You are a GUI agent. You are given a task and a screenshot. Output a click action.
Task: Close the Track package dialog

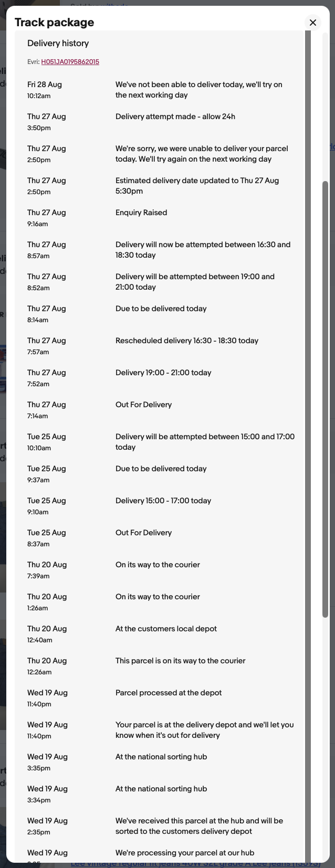click(313, 22)
